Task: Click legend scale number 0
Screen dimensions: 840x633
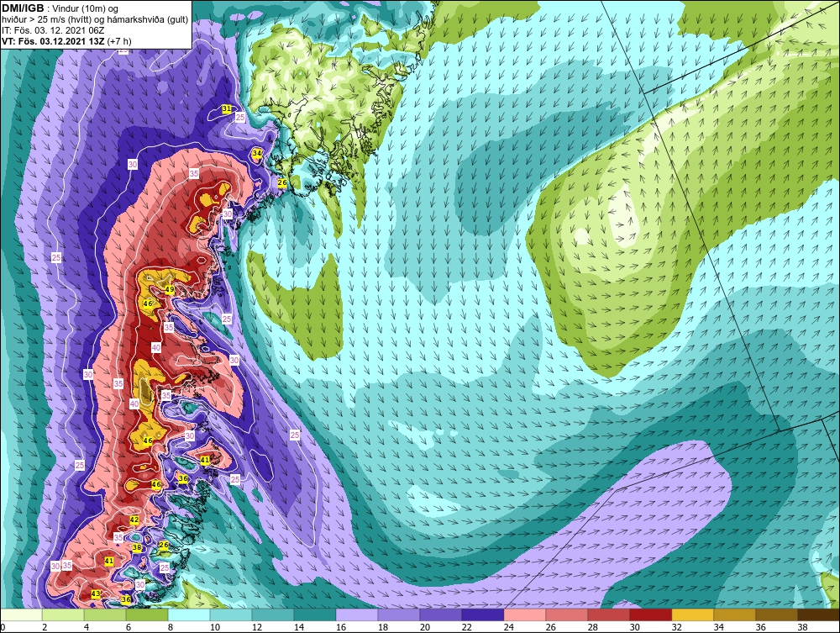Action: (x=3, y=628)
